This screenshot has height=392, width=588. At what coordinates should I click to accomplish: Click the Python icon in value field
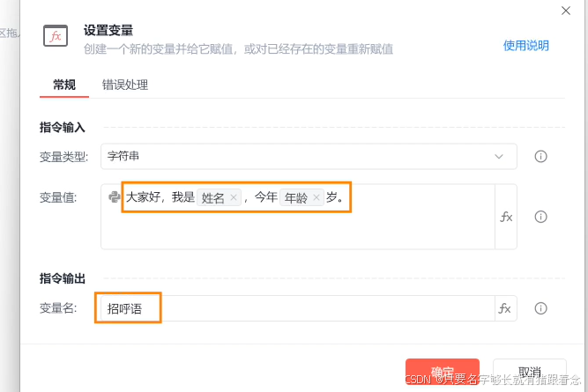pyautogui.click(x=115, y=197)
